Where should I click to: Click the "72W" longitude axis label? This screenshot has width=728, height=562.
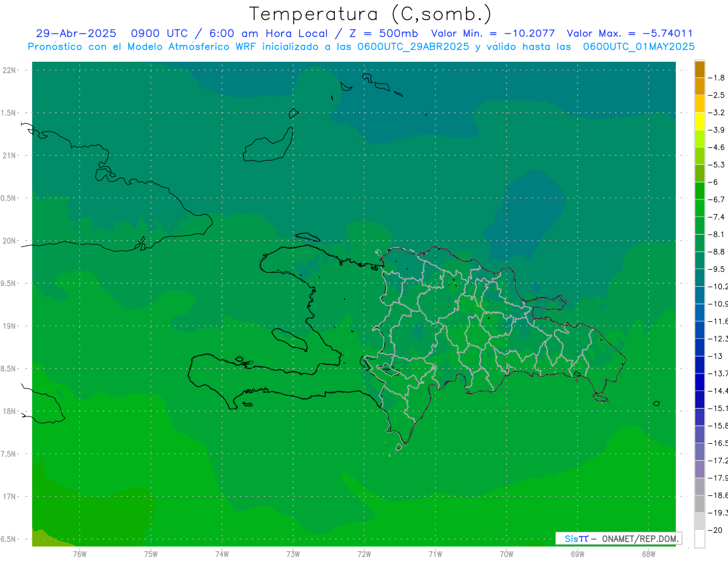coord(364,554)
